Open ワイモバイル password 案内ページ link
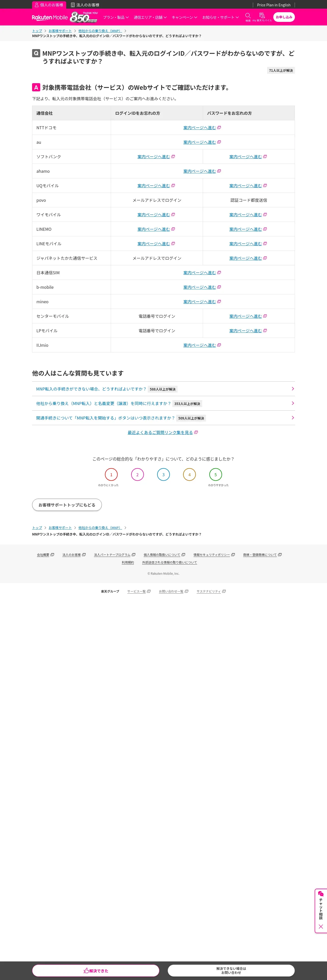 [x=248, y=214]
